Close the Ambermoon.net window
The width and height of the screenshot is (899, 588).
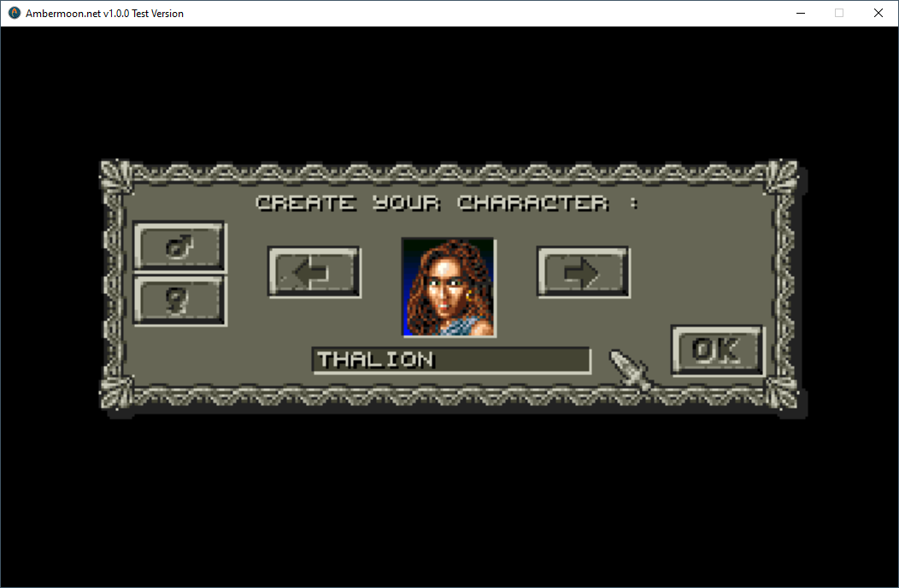878,13
